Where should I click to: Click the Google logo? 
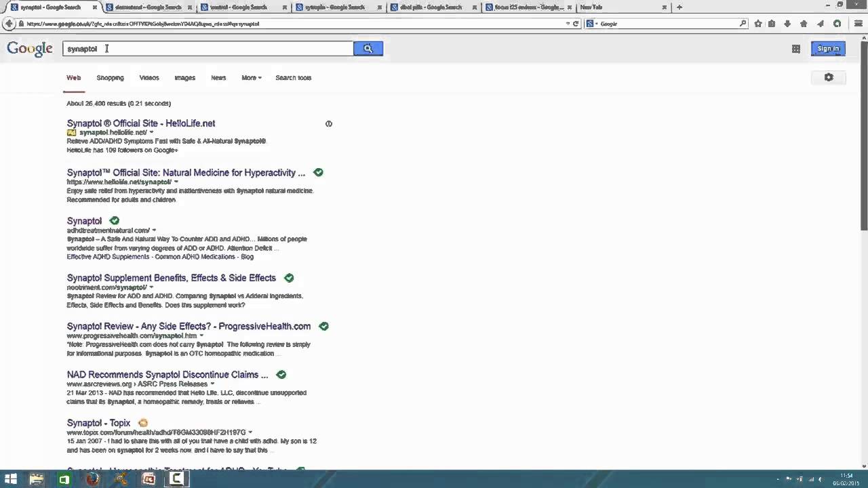click(30, 49)
